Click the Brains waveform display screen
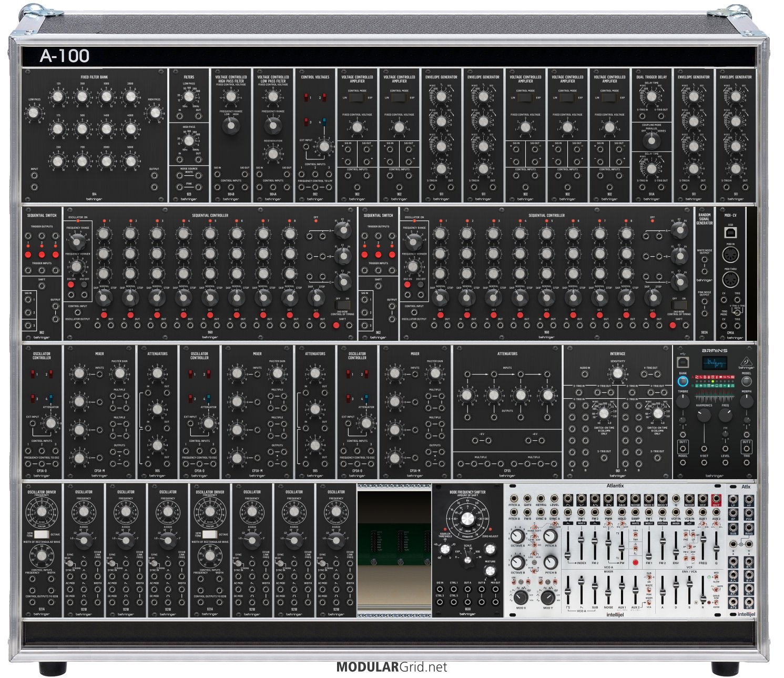Screen dimensions: 784x678 (x=715, y=362)
